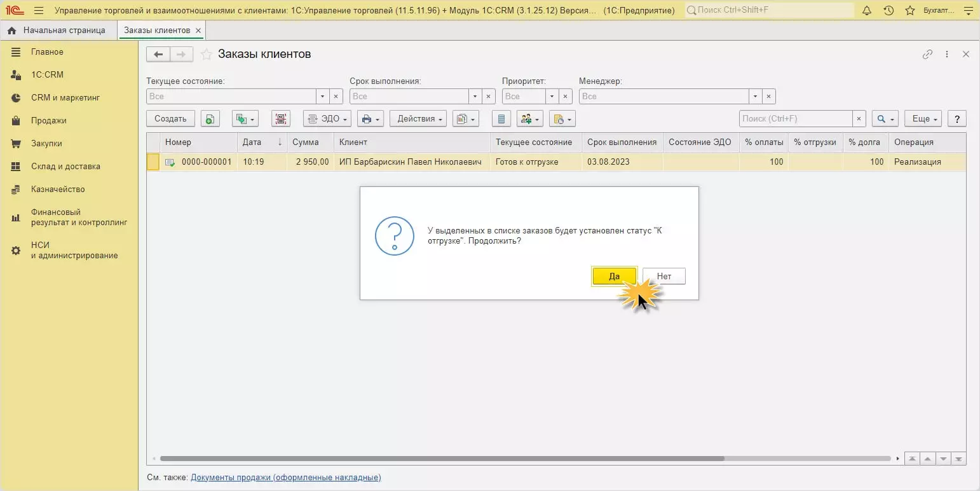
Task: Open the create-based-on dropdown
Action: pos(245,119)
